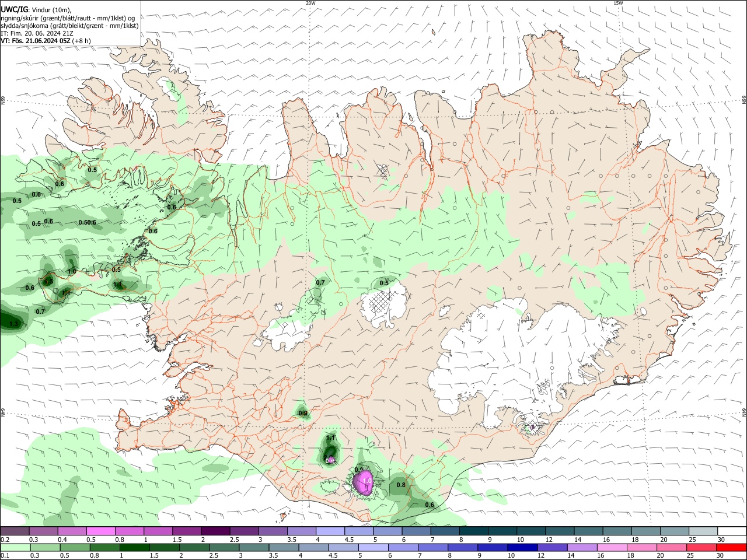Viewport: 747px width, 560px height.
Task: Click the '0.2' label on the snow scale
Action: tap(5, 540)
